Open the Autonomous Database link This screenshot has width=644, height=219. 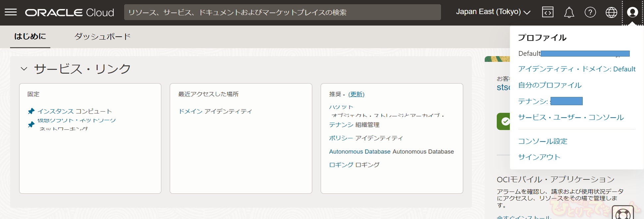click(x=359, y=152)
